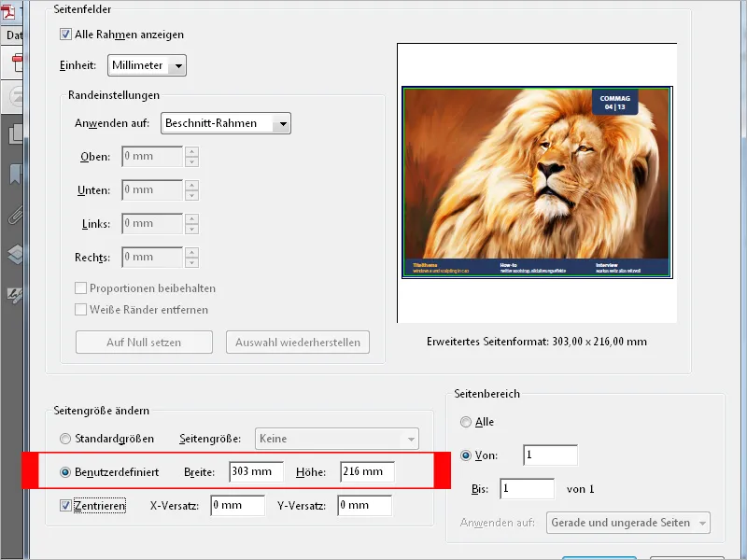Click the grayed page navigation arrow icon
This screenshot has width=747, height=560.
(x=16, y=97)
